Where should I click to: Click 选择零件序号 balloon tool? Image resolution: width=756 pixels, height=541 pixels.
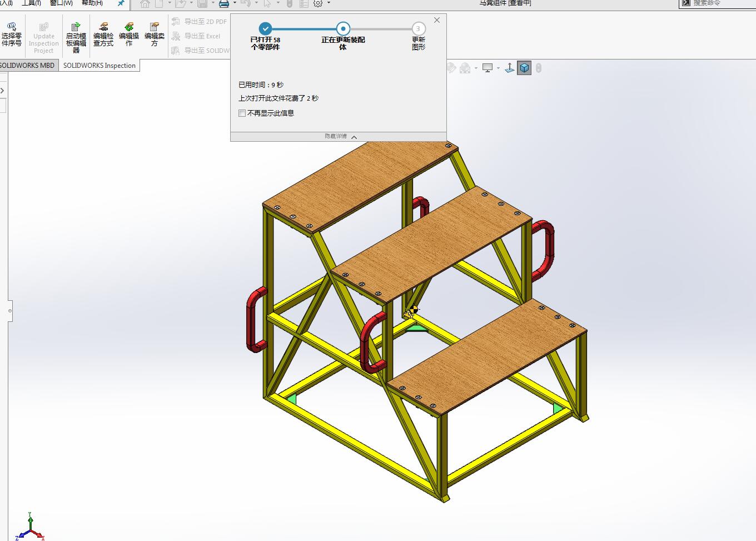tap(12, 34)
